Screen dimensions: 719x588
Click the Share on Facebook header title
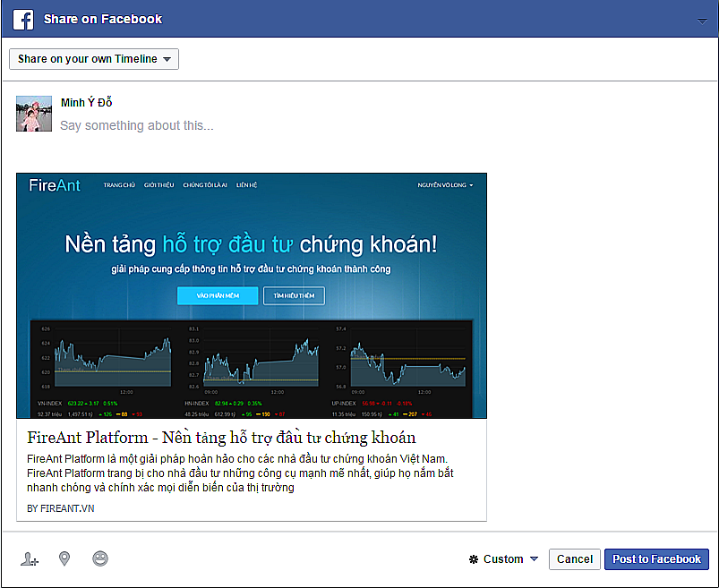click(103, 20)
